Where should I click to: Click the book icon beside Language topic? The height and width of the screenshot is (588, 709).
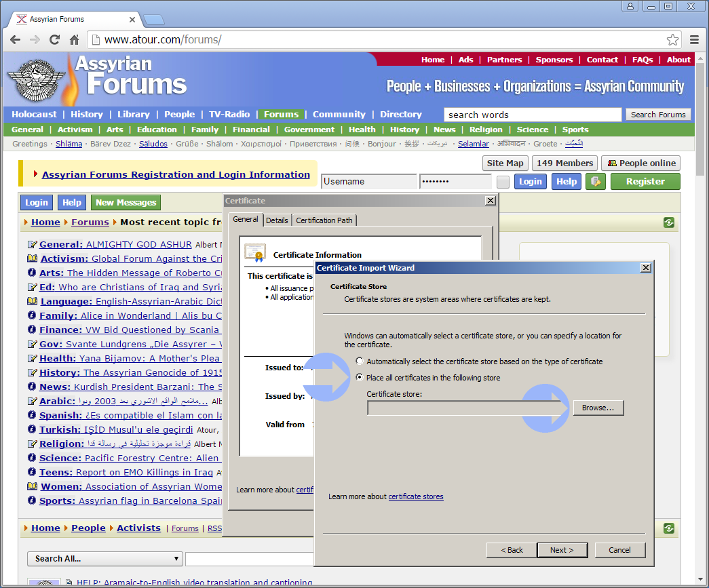click(32, 301)
